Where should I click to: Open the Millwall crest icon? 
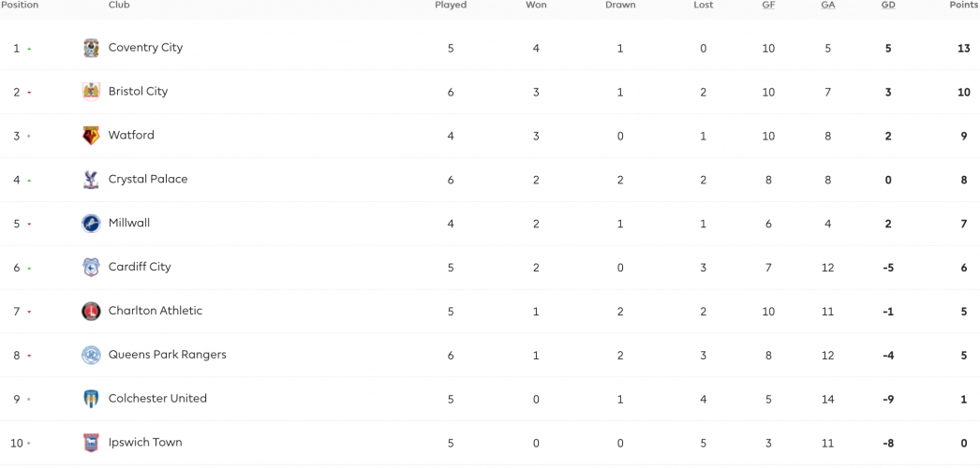[x=91, y=224]
